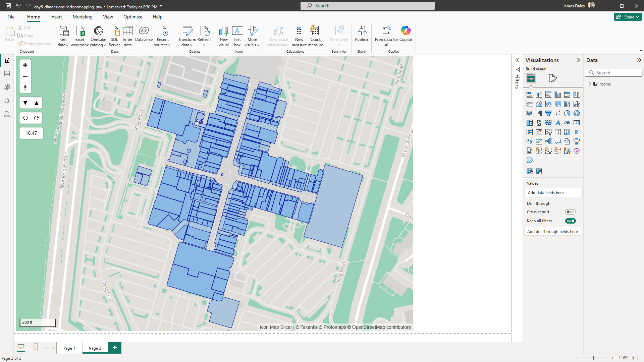Switch to Page 1 tab

pyautogui.click(x=69, y=348)
